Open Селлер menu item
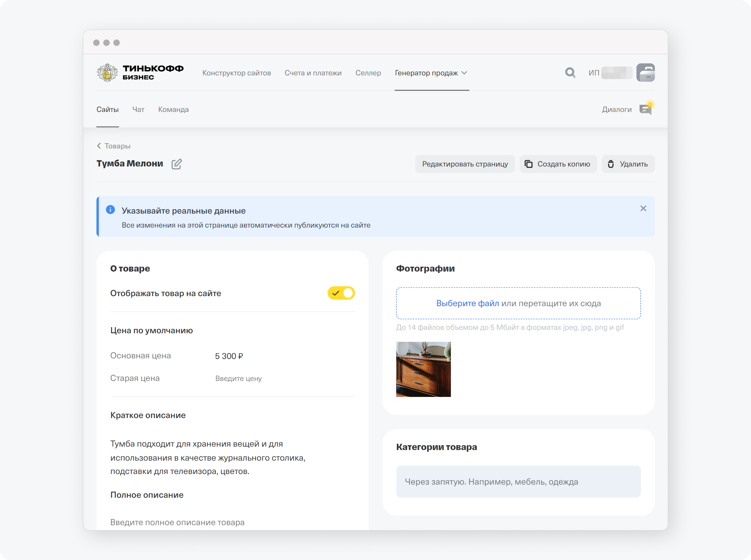 (368, 73)
